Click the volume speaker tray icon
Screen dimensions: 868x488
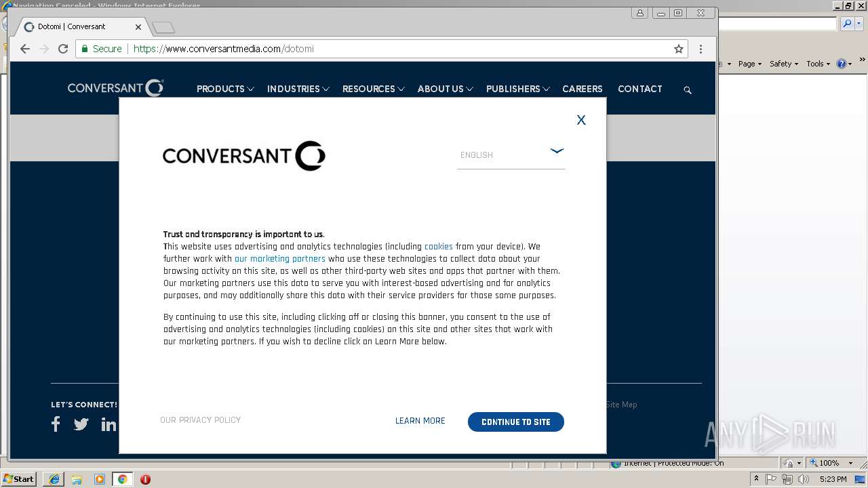coord(804,479)
